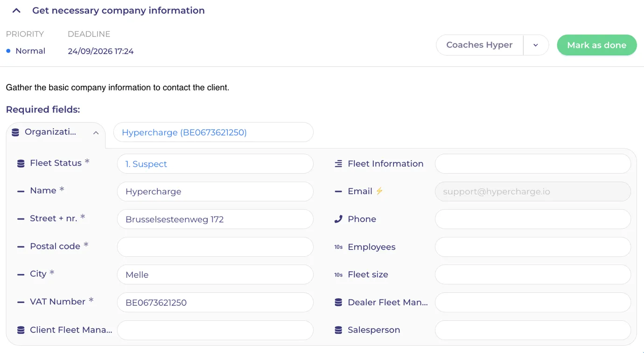This screenshot has height=353, width=644.
Task: Focus the Phone number field
Action: 533,219
